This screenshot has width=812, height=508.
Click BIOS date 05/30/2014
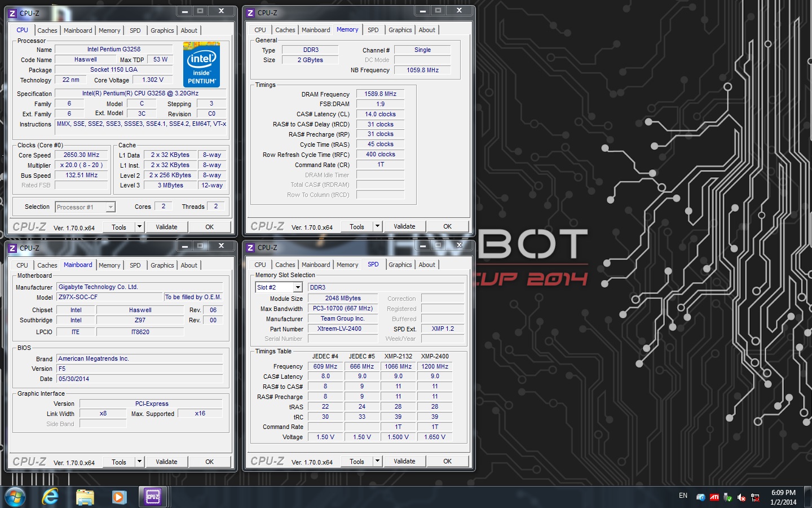pos(139,379)
